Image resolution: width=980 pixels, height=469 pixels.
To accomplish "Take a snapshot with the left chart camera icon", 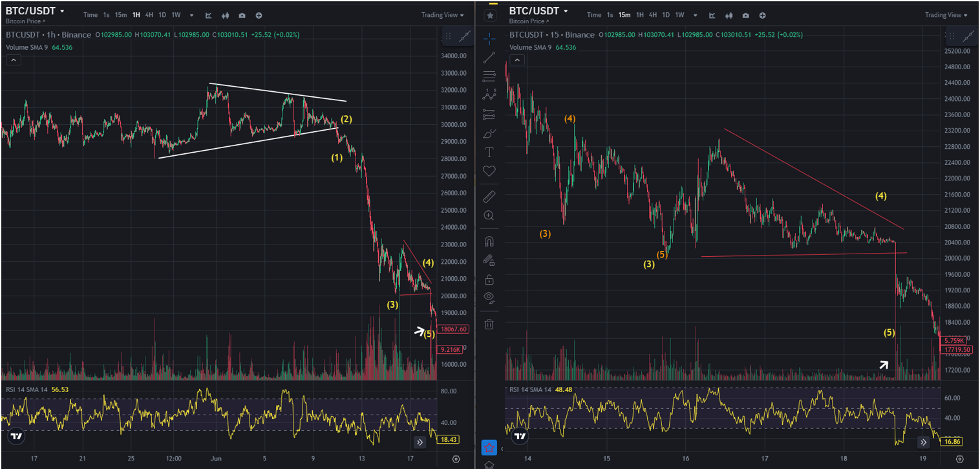I will point(242,15).
